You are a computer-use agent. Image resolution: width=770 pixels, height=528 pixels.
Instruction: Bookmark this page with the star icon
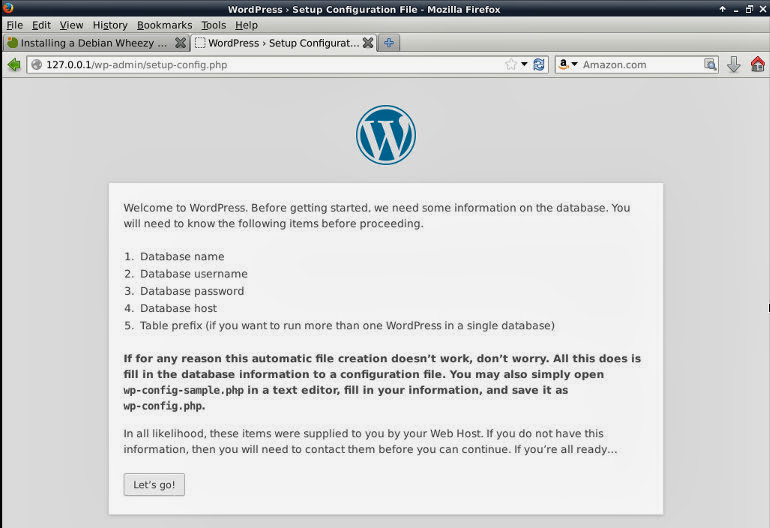tap(511, 64)
